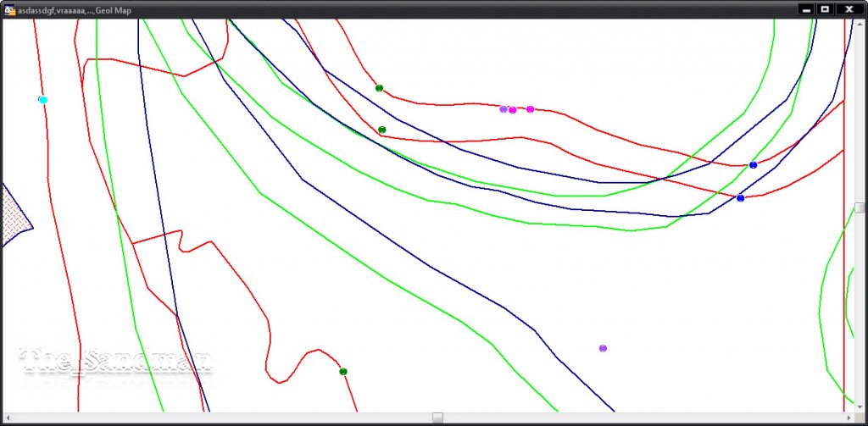This screenshot has width=868, height=426.
Task: Select the purple marker left of the magenta pair
Action: click(504, 109)
